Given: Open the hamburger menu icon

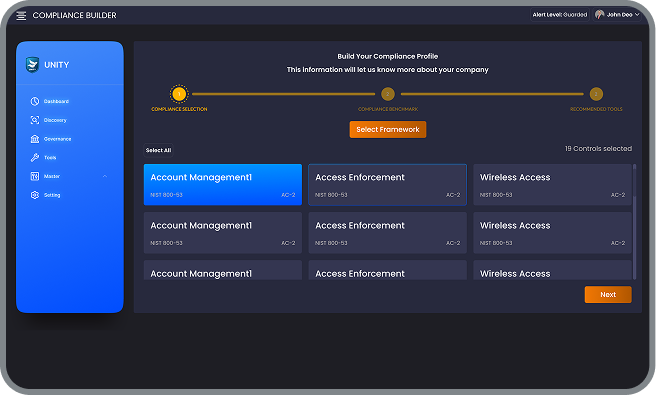Looking at the screenshot, I should [x=21, y=16].
